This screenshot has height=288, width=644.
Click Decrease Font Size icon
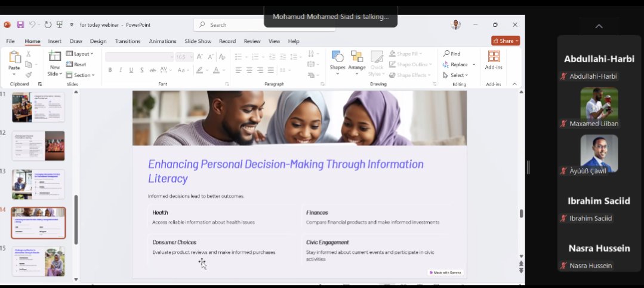[x=210, y=57]
